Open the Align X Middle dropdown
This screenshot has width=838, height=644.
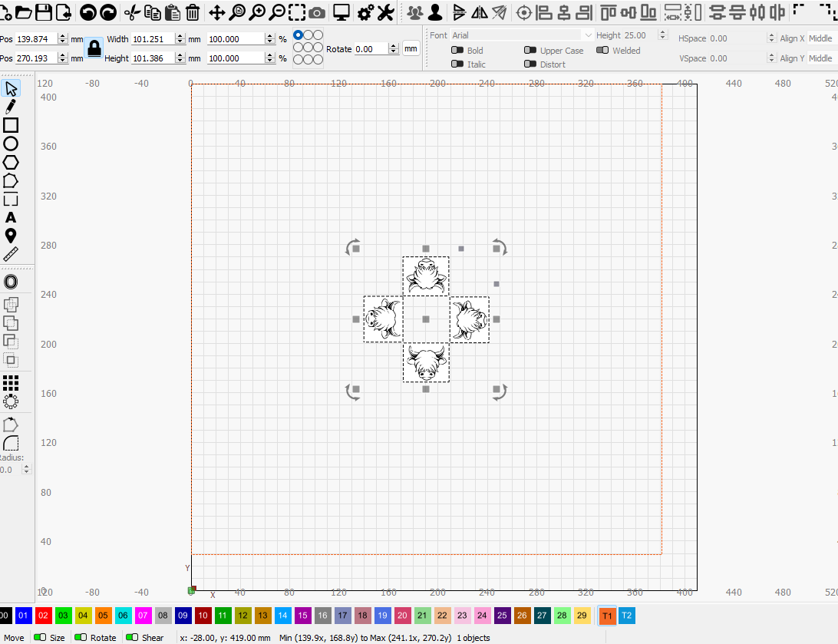pos(822,38)
